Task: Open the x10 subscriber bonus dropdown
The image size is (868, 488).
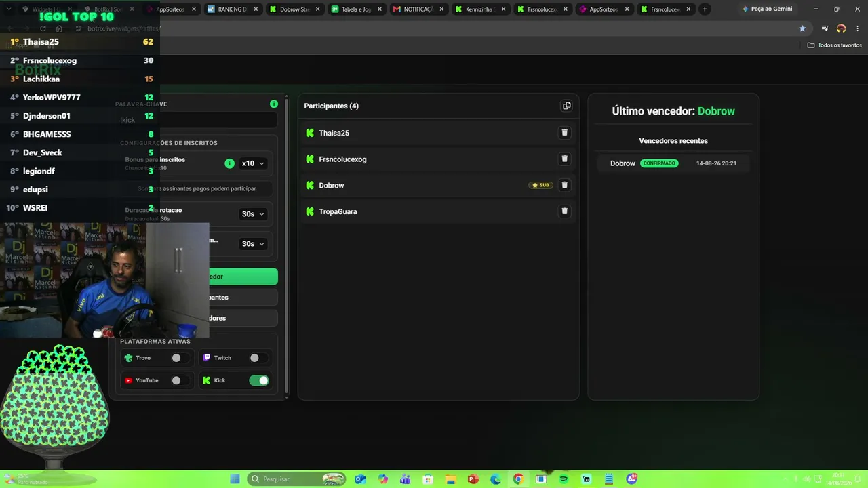Action: tap(253, 163)
